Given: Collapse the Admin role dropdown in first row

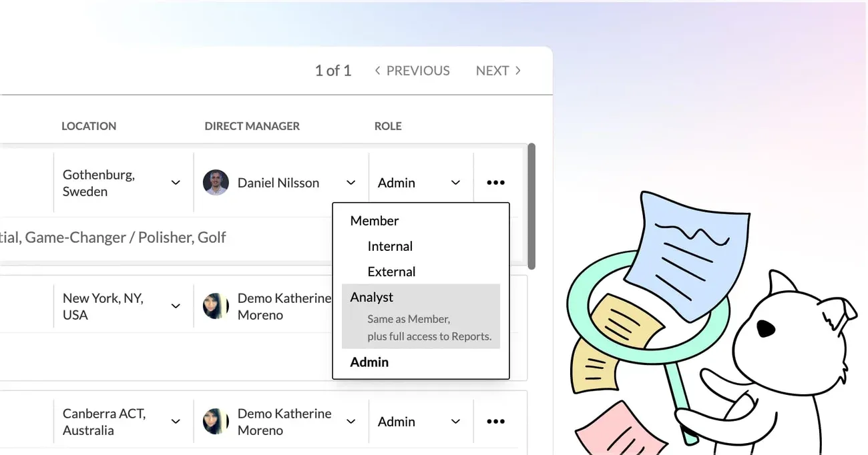Looking at the screenshot, I should 455,182.
